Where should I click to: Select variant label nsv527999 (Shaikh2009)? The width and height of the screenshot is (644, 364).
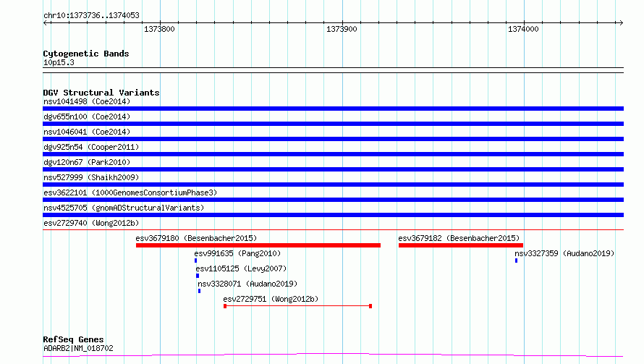coord(91,177)
